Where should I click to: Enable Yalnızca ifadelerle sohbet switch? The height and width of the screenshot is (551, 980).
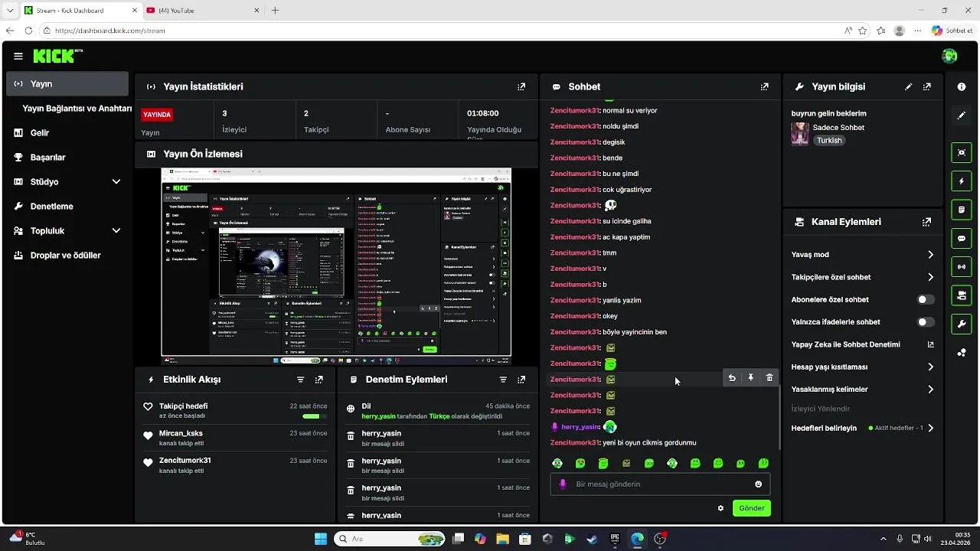pos(926,322)
